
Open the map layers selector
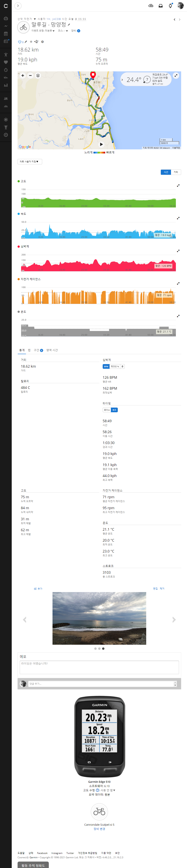click(x=38, y=75)
